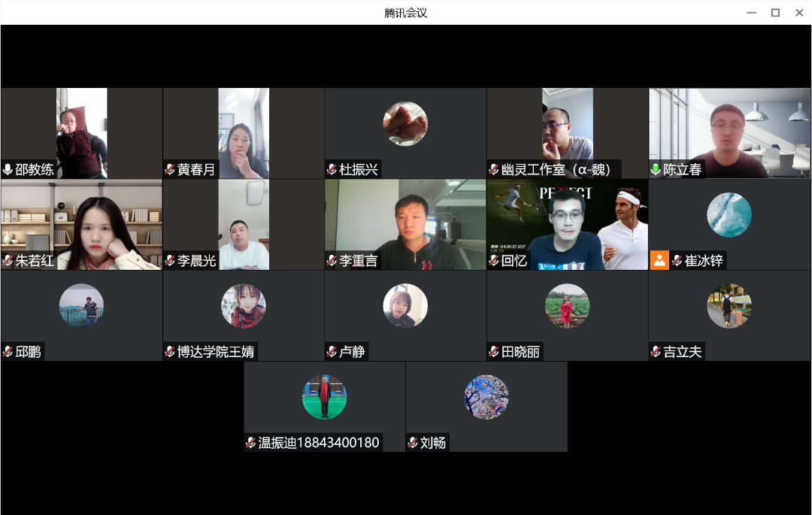Image resolution: width=812 pixels, height=515 pixels.
Task: Click the orange host badge beside 崔冰锌
Action: pyautogui.click(x=659, y=260)
